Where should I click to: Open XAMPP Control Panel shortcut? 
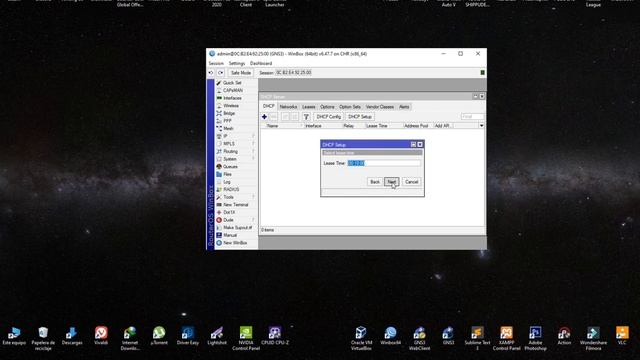point(507,338)
